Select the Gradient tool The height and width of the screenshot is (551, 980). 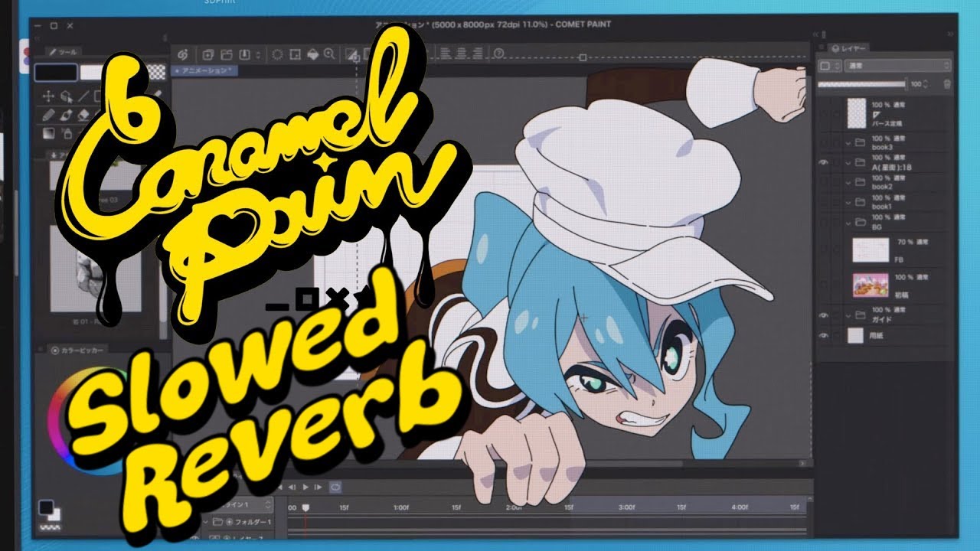[48, 133]
